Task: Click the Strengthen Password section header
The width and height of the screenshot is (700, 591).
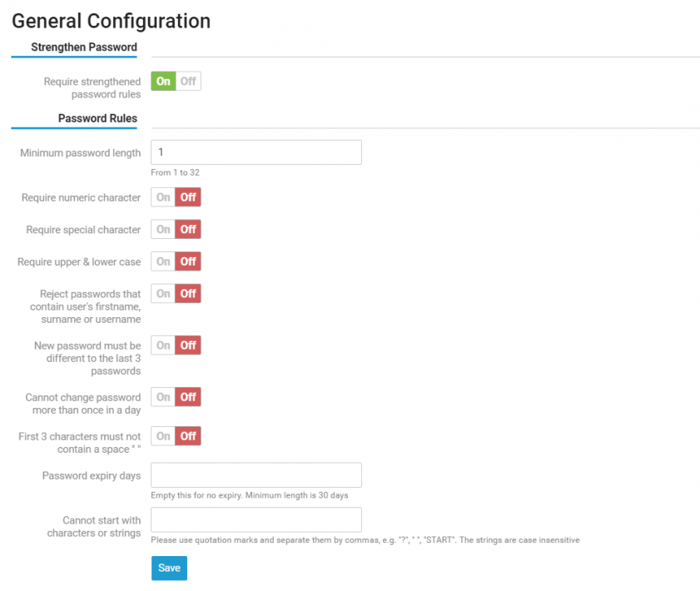Action: [84, 47]
